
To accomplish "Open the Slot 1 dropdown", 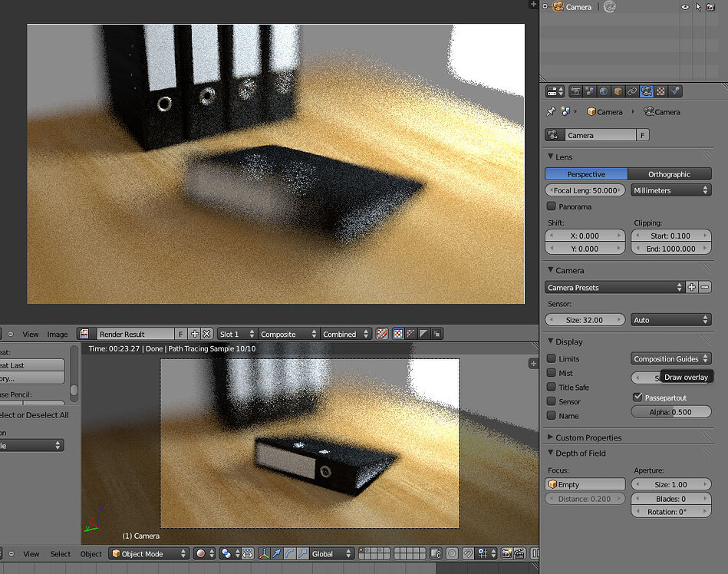I will (x=237, y=334).
